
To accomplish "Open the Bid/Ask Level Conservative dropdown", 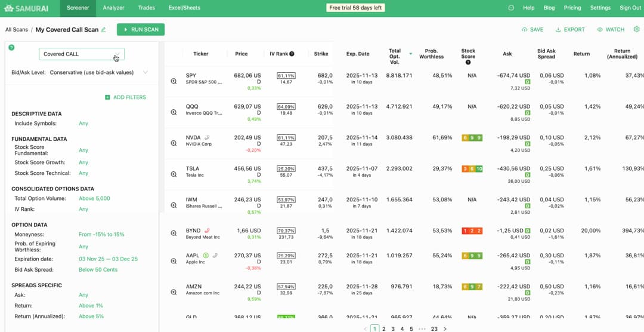I will coord(98,72).
